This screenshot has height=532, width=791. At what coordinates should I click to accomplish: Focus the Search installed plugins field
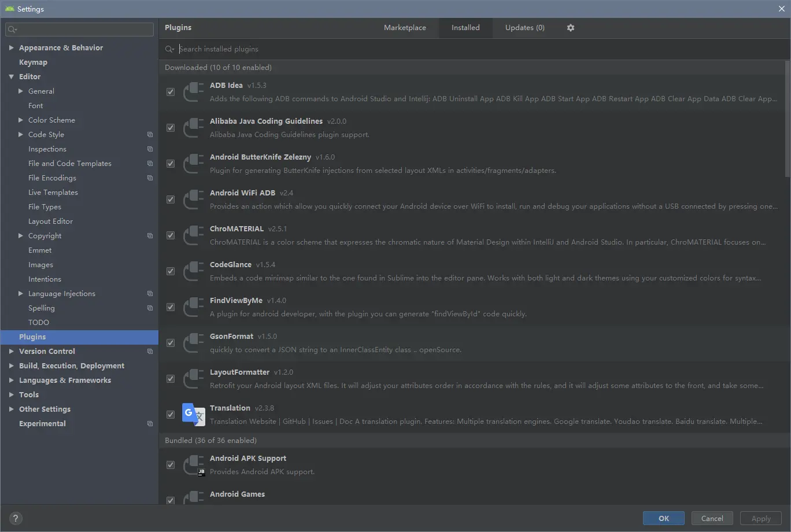[x=474, y=49]
